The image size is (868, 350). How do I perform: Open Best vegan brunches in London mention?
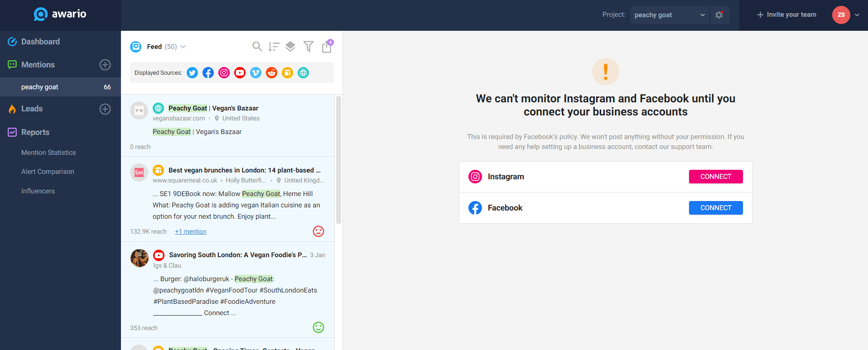(x=245, y=170)
